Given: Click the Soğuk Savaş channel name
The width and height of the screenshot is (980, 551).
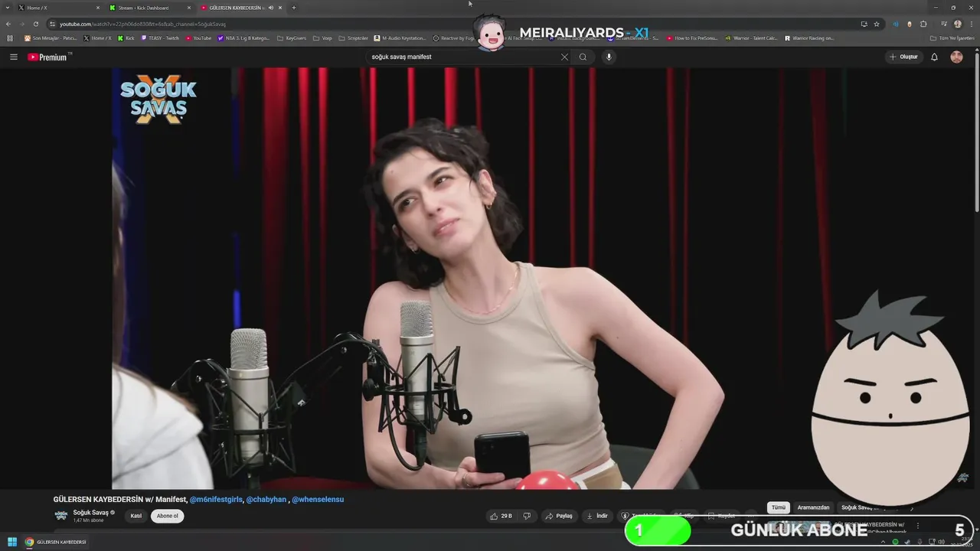Looking at the screenshot, I should tap(91, 512).
